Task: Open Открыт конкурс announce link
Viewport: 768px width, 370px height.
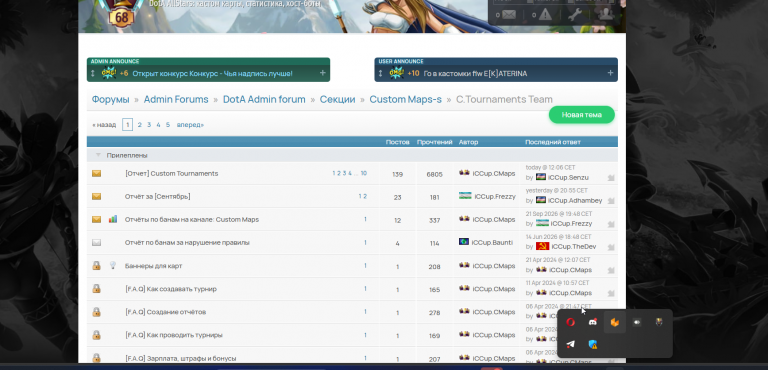Action: coord(213,74)
